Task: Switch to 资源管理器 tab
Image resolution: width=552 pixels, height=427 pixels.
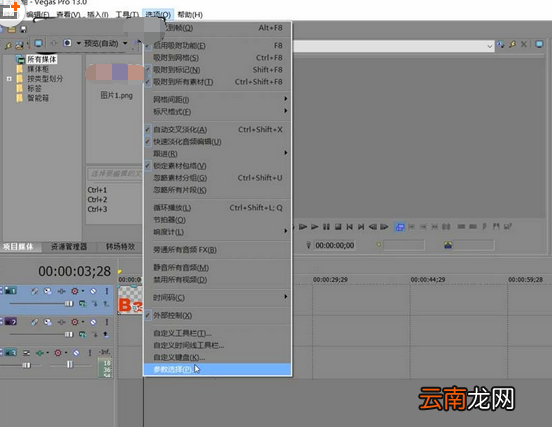Action: tap(69, 247)
